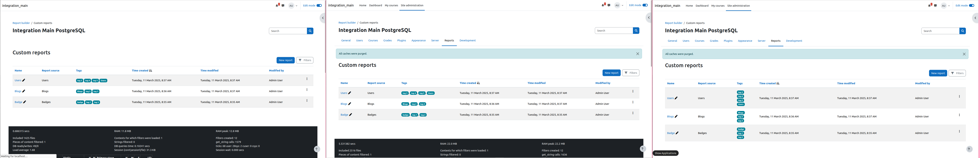This screenshot has height=158, width=980.
Task: Click the tag 4 pill in right window
Action: pyautogui.click(x=740, y=96)
